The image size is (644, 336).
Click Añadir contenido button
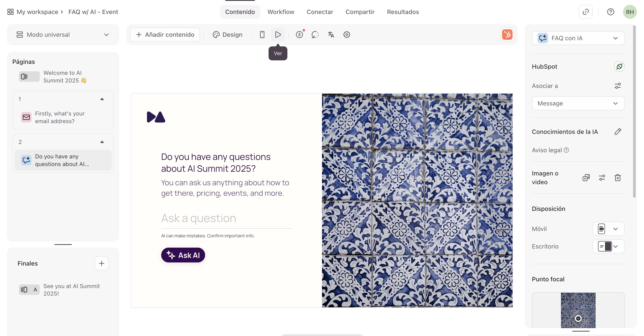coord(165,34)
